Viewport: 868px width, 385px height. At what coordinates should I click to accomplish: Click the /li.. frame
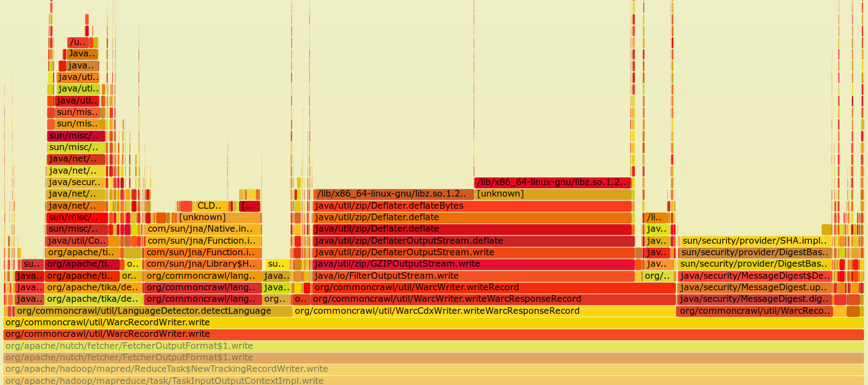pyautogui.click(x=656, y=217)
